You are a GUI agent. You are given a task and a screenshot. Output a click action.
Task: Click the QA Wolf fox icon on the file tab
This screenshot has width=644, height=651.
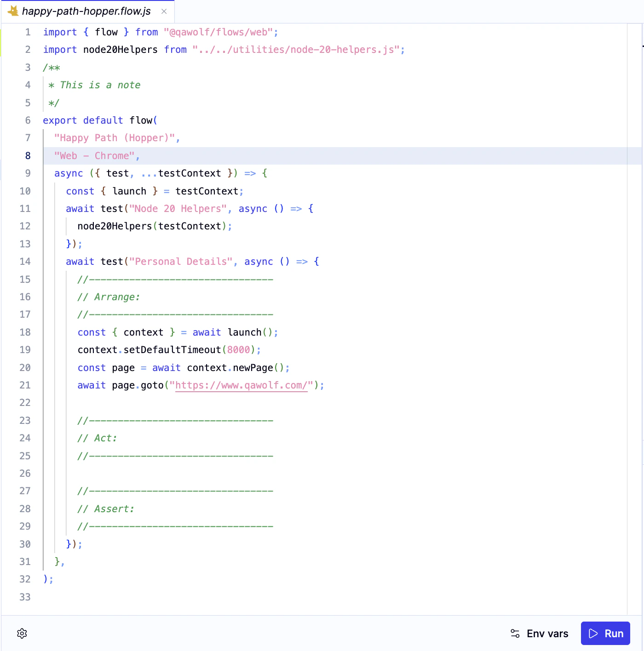14,11
